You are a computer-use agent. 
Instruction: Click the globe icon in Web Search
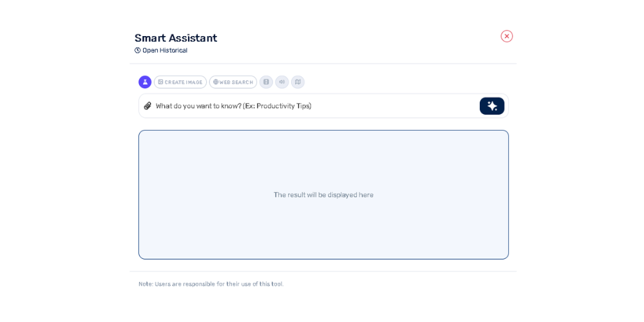pos(216,82)
